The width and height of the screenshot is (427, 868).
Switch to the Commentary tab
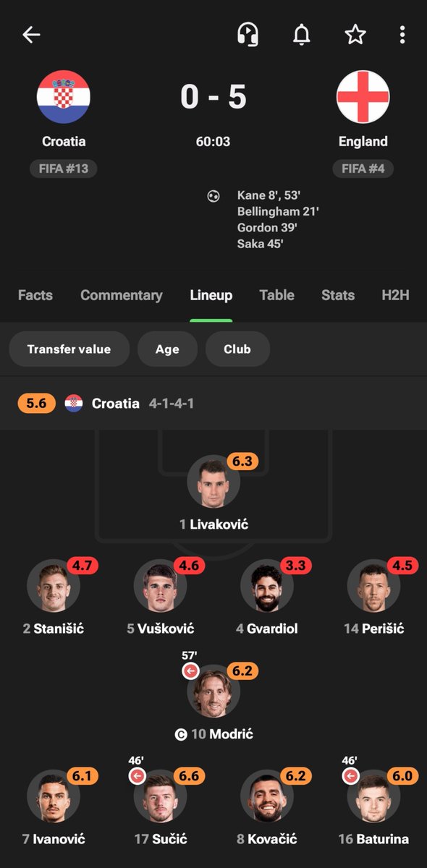point(122,295)
